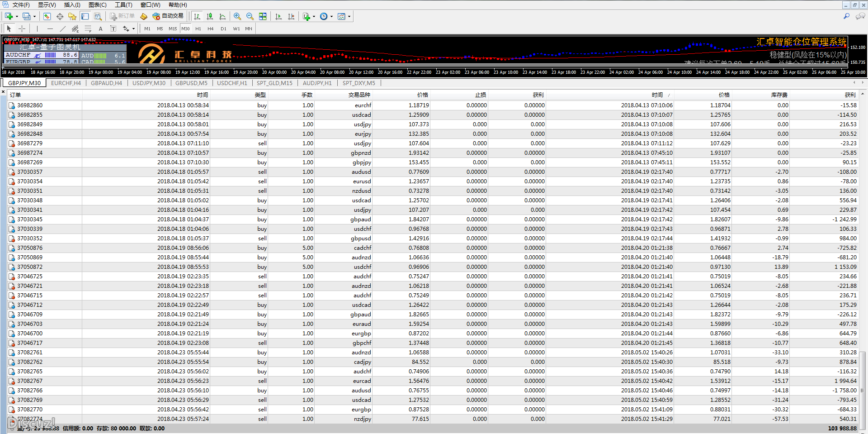Zoom in on the chart
The height and width of the screenshot is (434, 868).
237,16
